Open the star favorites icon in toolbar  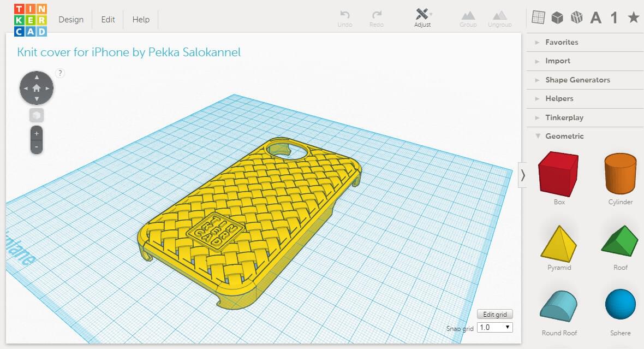pos(633,17)
